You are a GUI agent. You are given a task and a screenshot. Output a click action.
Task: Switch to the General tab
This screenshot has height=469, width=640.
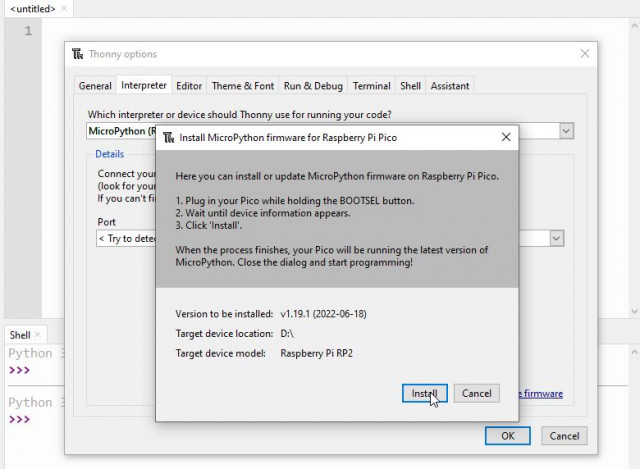(x=95, y=86)
